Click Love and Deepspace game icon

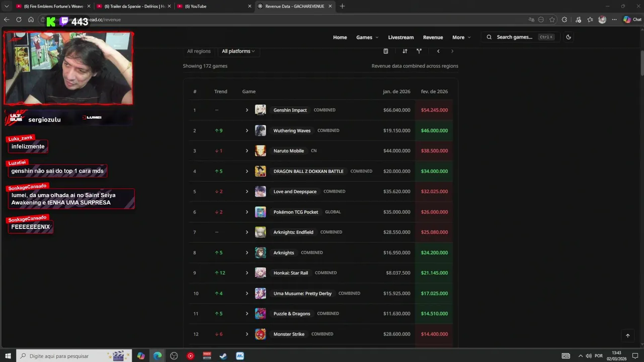point(260,192)
